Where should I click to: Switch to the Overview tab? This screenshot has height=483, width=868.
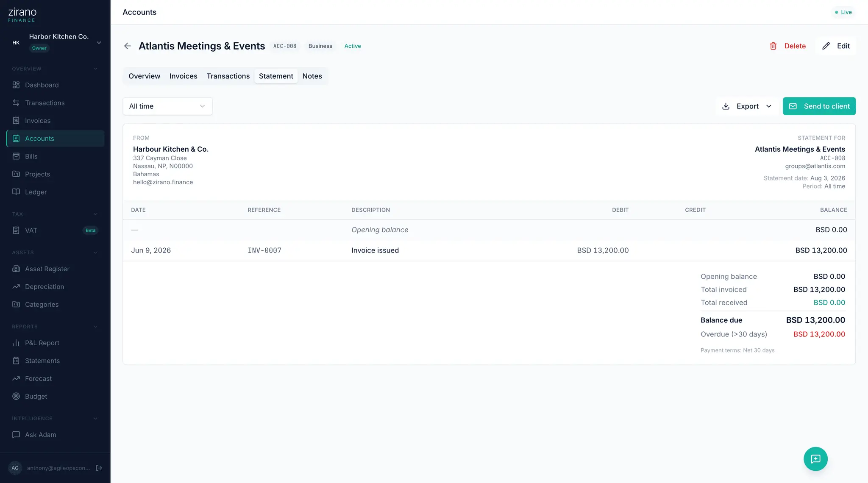(145, 76)
